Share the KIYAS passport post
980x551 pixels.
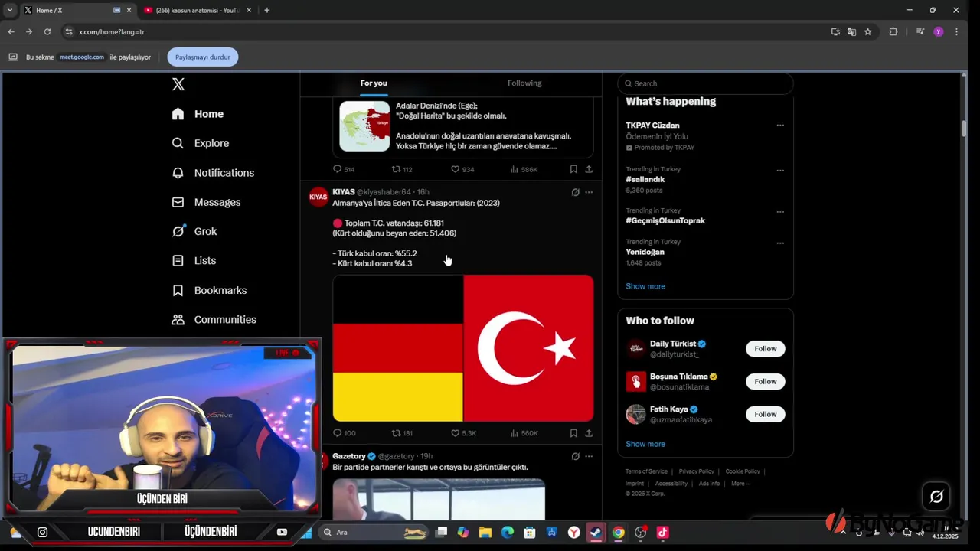(x=589, y=433)
